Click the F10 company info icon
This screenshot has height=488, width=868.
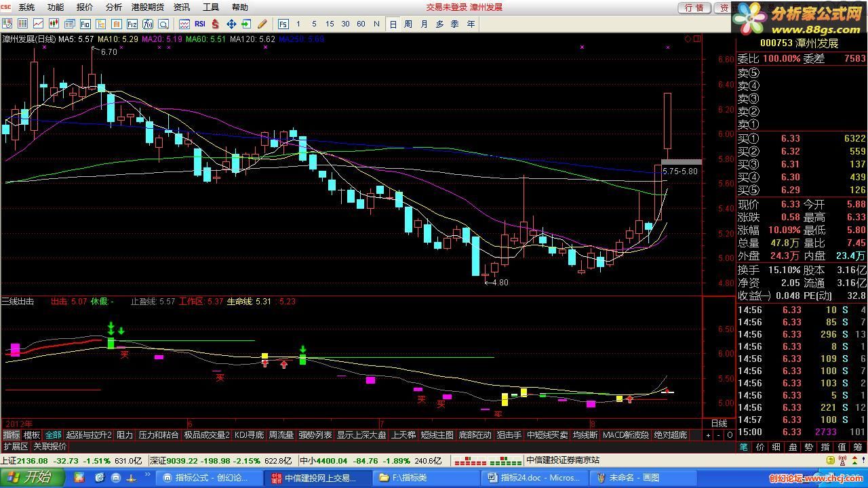click(85, 24)
